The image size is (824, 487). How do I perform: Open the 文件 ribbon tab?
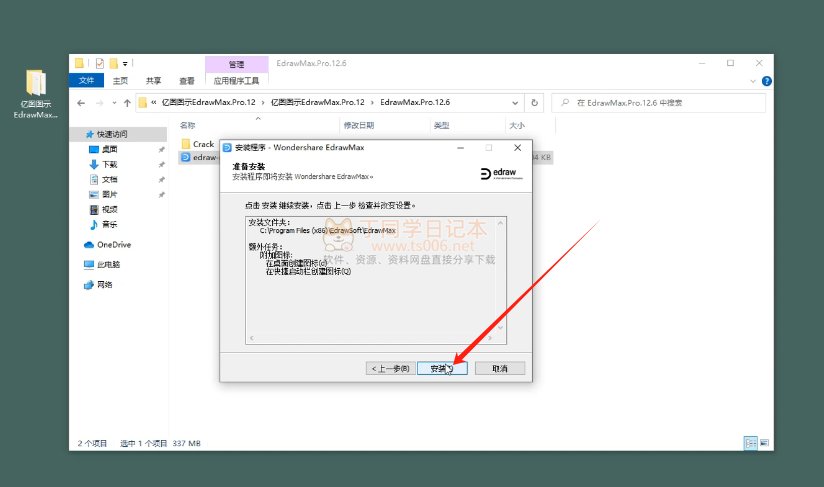coord(86,80)
